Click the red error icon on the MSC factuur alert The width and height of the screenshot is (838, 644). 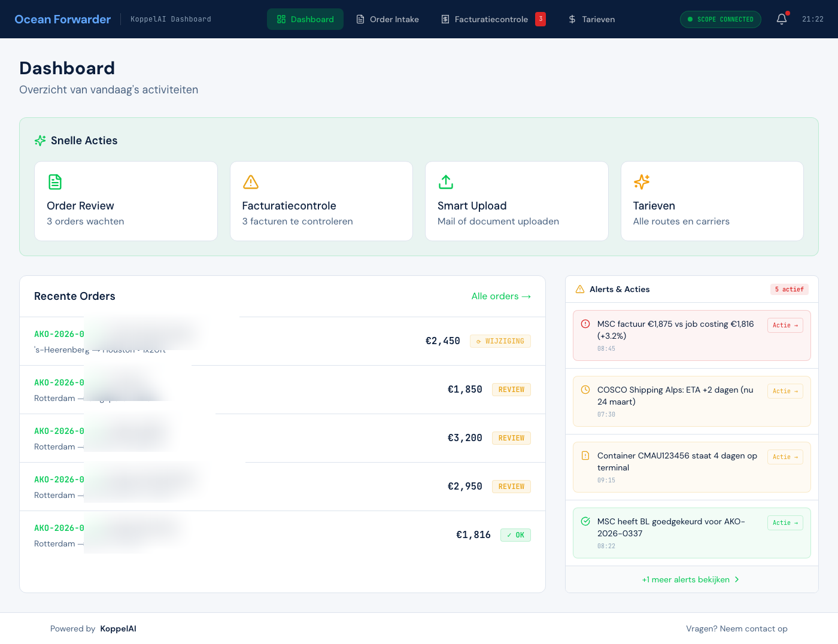point(585,324)
